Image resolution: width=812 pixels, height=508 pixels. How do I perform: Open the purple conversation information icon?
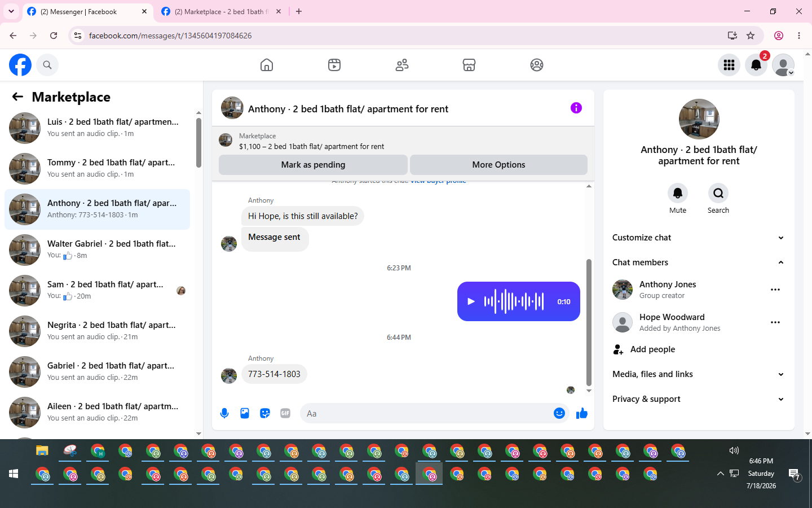pyautogui.click(x=576, y=108)
